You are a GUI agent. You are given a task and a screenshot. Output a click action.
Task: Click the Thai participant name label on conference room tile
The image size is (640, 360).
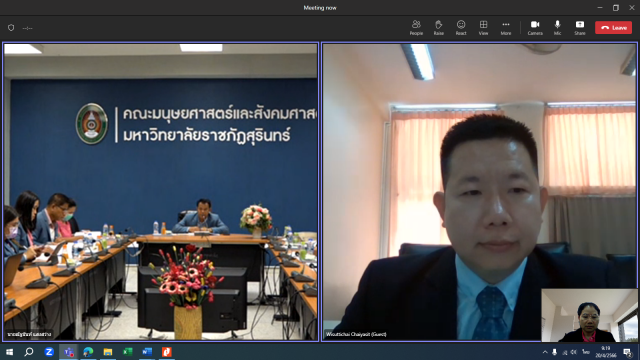click(x=29, y=334)
